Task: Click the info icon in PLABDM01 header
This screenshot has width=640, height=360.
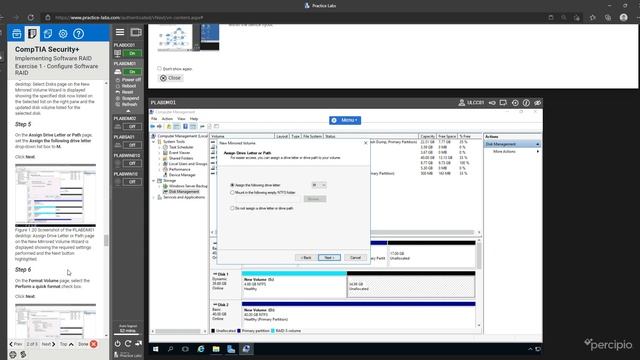Action: point(527,103)
